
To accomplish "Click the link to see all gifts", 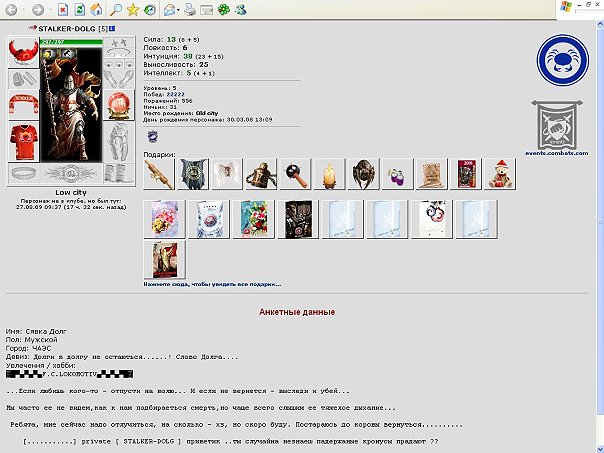I will (212, 284).
